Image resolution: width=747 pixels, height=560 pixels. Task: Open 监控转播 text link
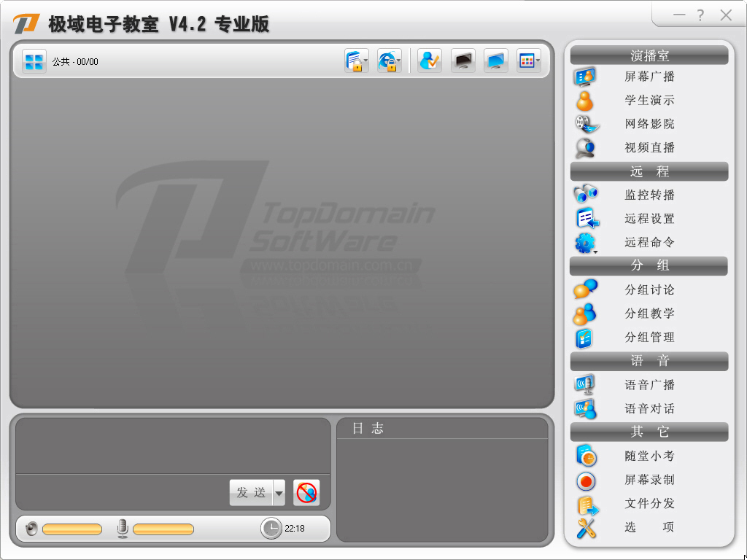coord(649,195)
